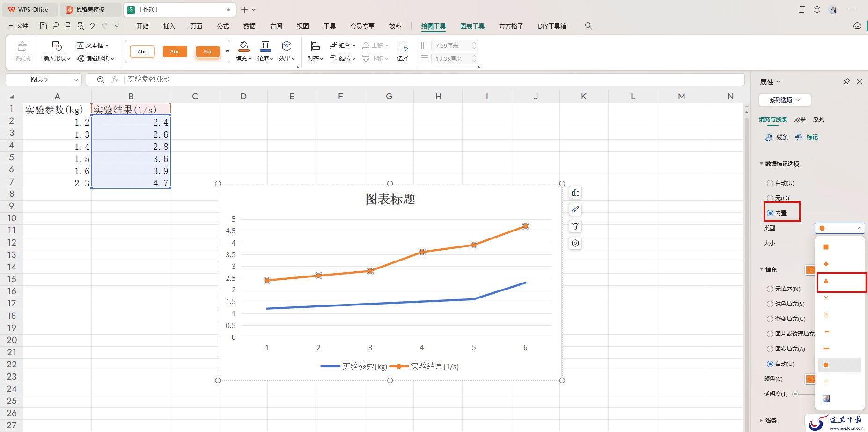This screenshot has height=432, width=868.
Task: Open the Effects (效果) tab in Properties panel
Action: click(800, 119)
